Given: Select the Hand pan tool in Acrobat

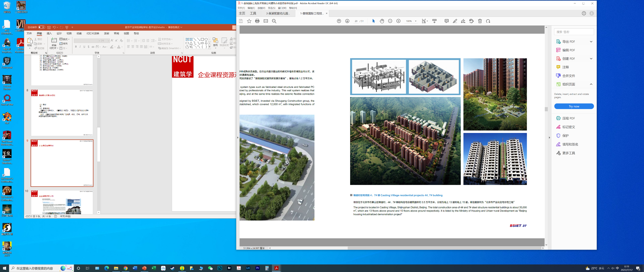Looking at the screenshot, I should coord(382,21).
